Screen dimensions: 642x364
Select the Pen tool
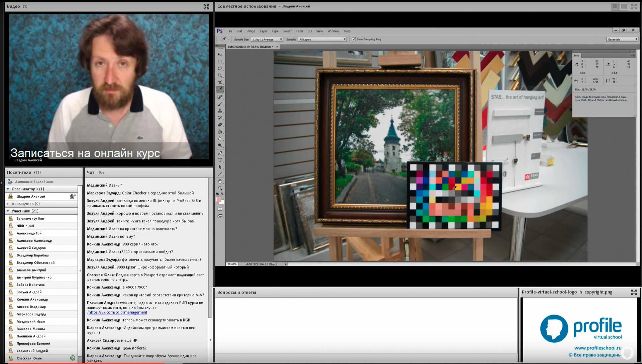point(220,153)
